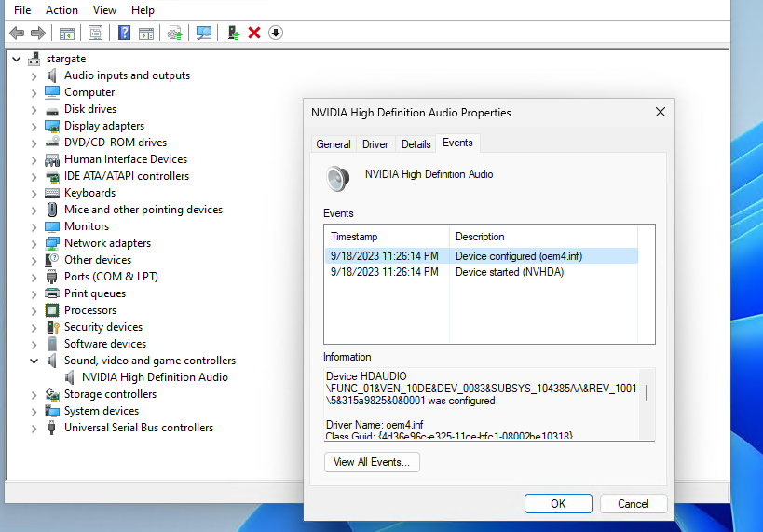This screenshot has width=763, height=532.
Task: Click the blue Help toolbar icon
Action: 124,34
